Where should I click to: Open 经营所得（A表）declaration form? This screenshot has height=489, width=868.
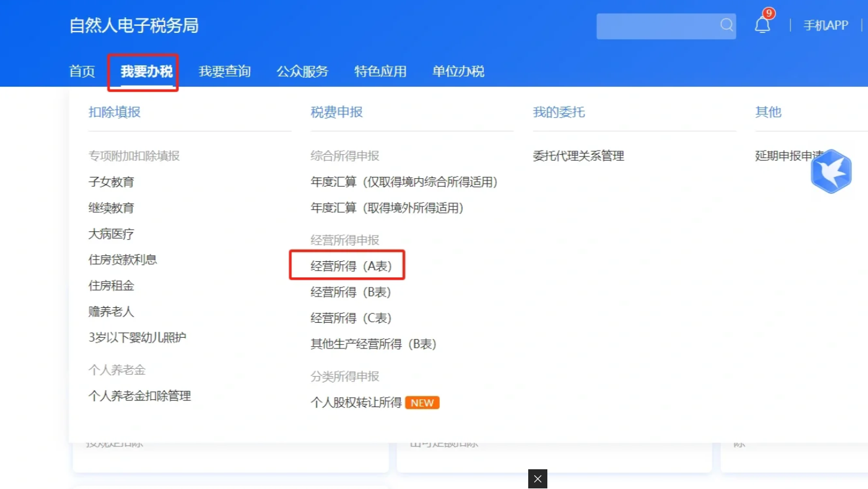coord(347,265)
